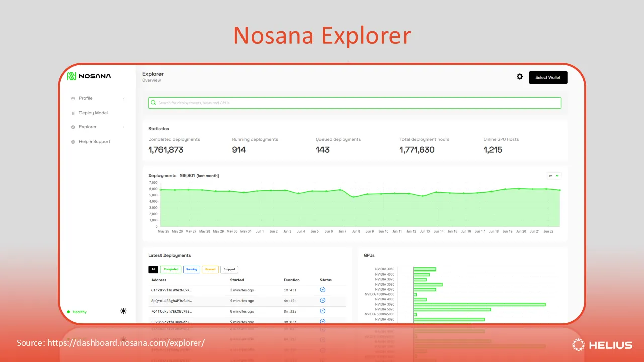Click the Select Wallet button
Screen dimensions: 644x362
click(x=548, y=77)
